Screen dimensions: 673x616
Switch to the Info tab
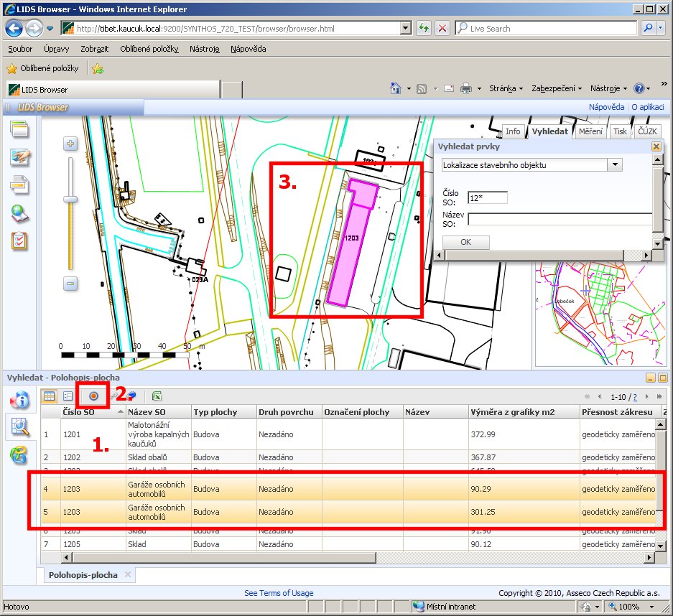tap(513, 131)
